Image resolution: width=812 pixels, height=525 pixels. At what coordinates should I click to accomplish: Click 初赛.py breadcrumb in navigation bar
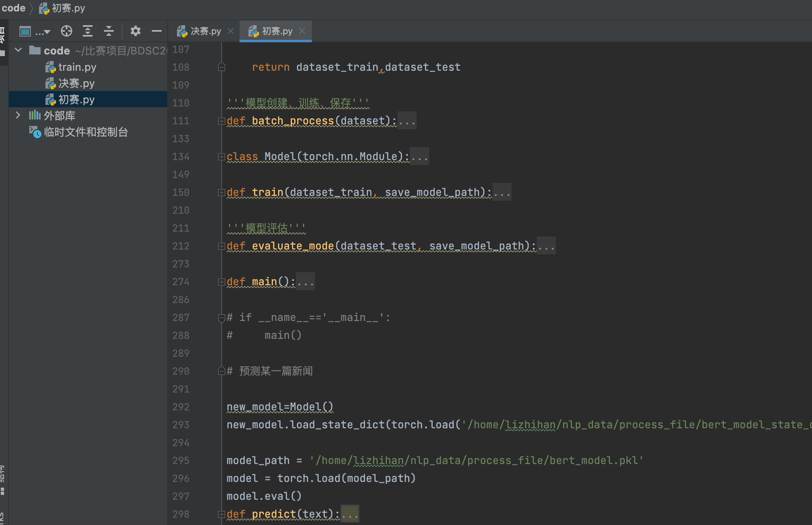pos(62,8)
